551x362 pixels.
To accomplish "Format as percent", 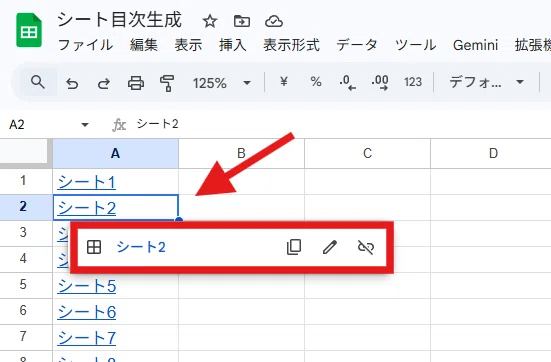I will (316, 82).
